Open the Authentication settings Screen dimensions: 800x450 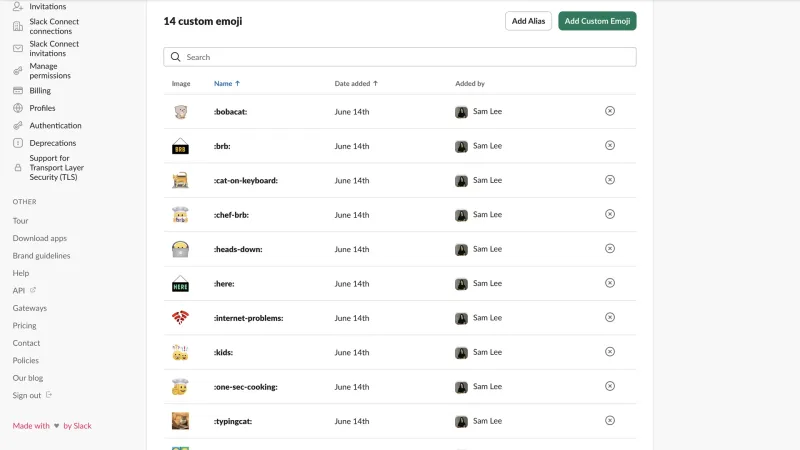[x=55, y=125]
